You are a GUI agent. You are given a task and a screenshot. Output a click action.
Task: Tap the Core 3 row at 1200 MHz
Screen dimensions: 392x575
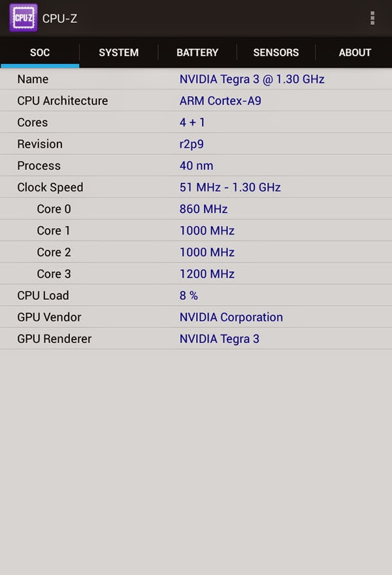(x=196, y=274)
